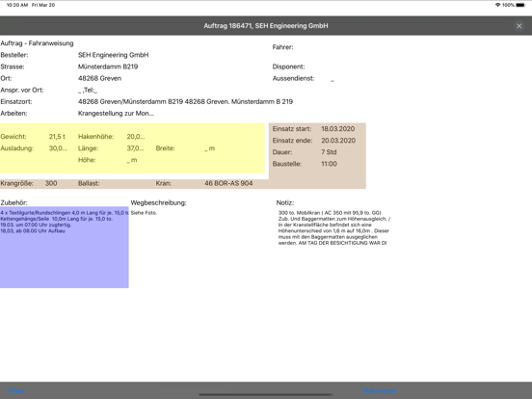This screenshot has height=399, width=532.
Task: Tap the Einsatzort address value
Action: coord(185,102)
